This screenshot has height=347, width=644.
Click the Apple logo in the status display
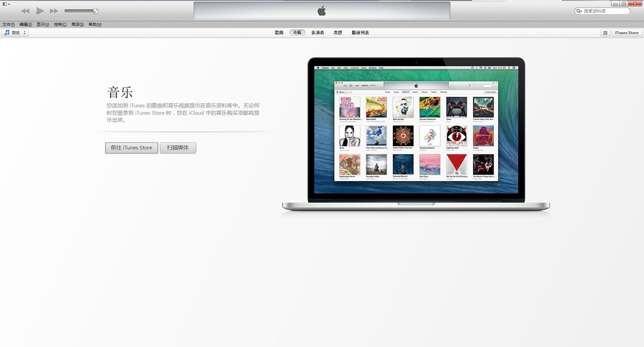coord(321,10)
